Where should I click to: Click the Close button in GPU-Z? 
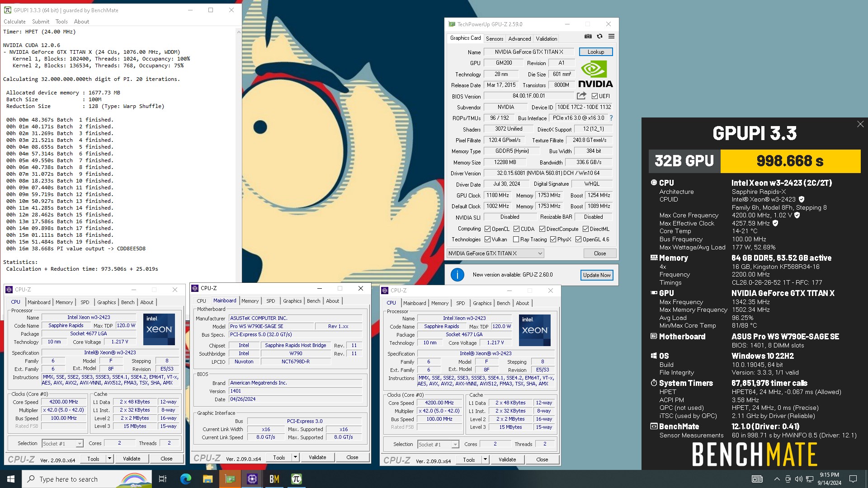[600, 253]
